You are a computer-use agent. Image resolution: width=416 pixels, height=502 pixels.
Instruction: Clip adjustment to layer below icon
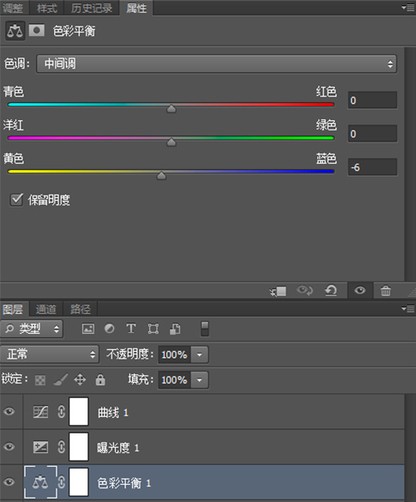coord(278,291)
